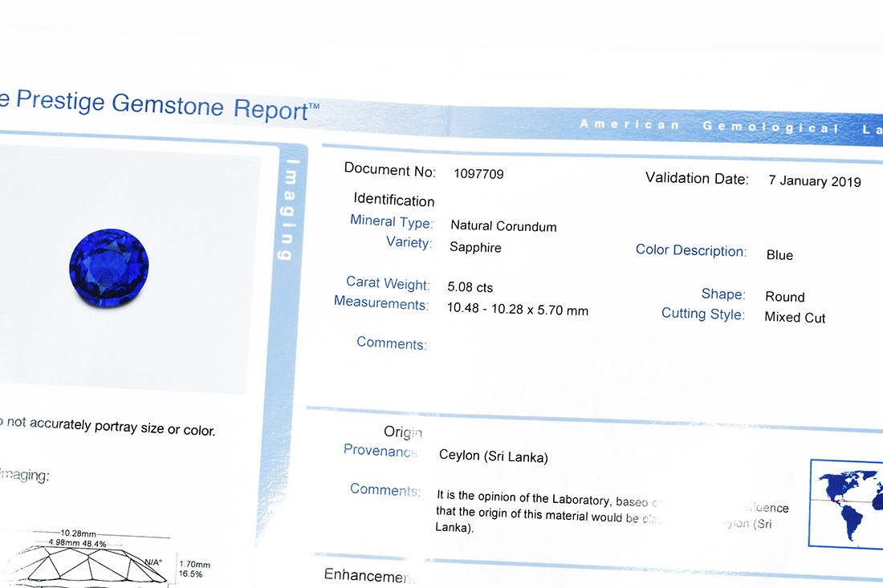The height and width of the screenshot is (588, 883).
Task: Click the "Validation Date:" label
Action: click(697, 178)
